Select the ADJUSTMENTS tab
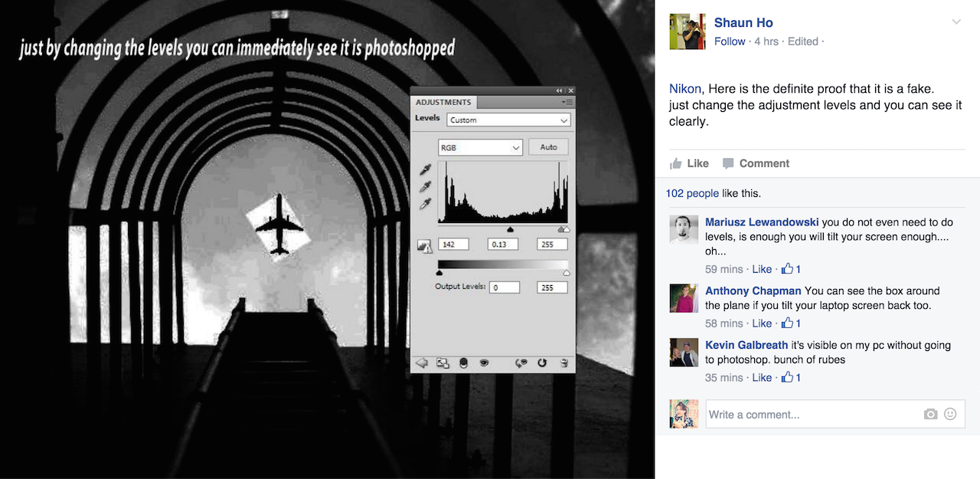 click(444, 102)
